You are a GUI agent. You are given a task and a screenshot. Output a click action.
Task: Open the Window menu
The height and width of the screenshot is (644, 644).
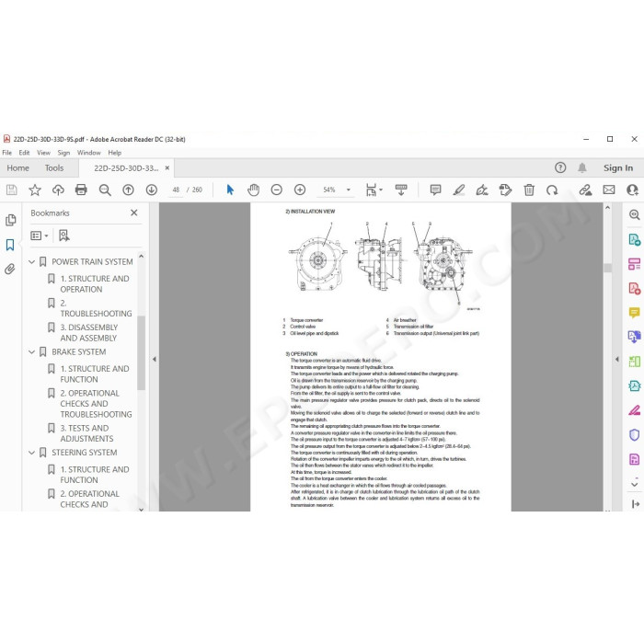point(88,153)
